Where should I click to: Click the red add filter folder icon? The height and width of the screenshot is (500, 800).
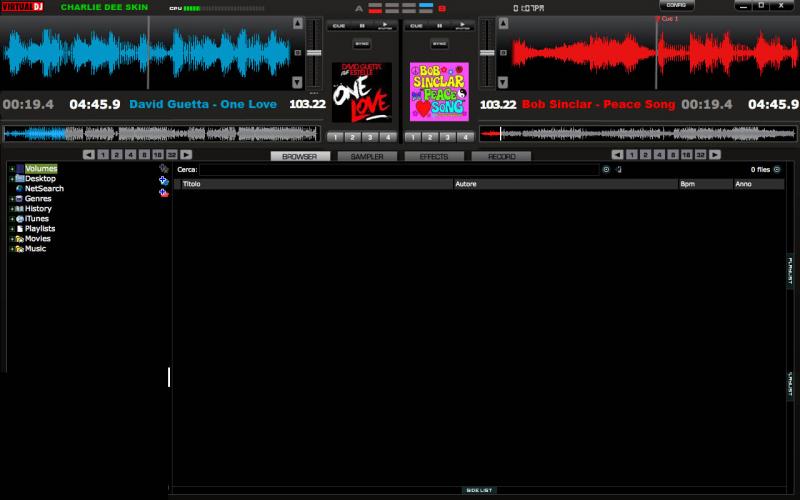pyautogui.click(x=164, y=193)
